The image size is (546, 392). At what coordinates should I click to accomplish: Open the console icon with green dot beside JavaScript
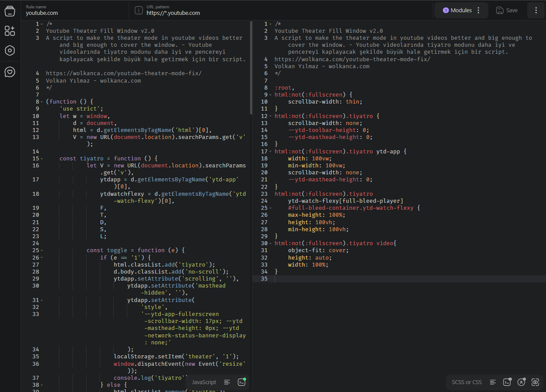coord(241,382)
